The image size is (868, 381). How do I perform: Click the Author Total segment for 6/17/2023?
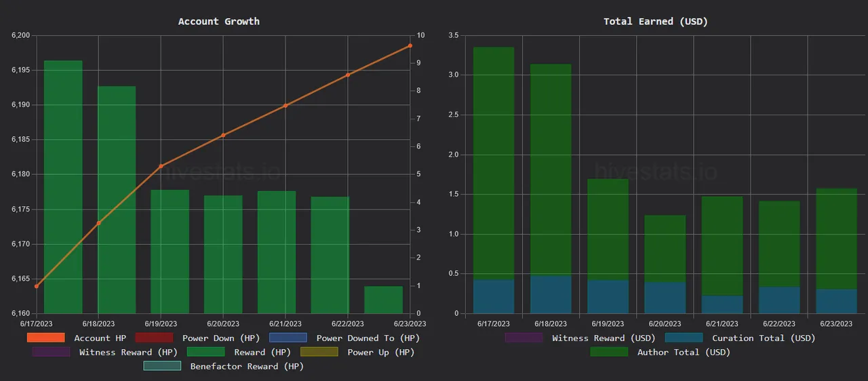[493, 163]
